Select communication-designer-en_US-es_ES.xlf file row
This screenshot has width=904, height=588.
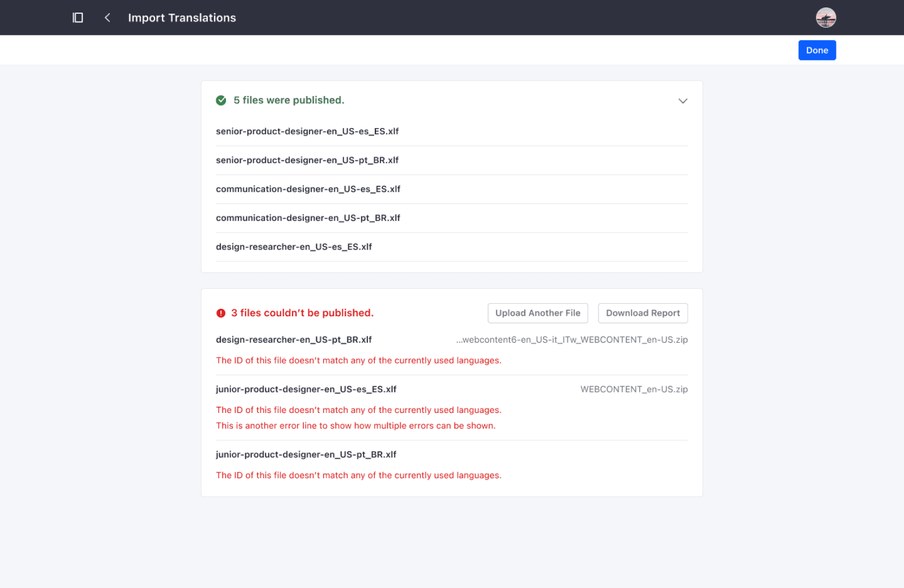pyautogui.click(x=308, y=189)
